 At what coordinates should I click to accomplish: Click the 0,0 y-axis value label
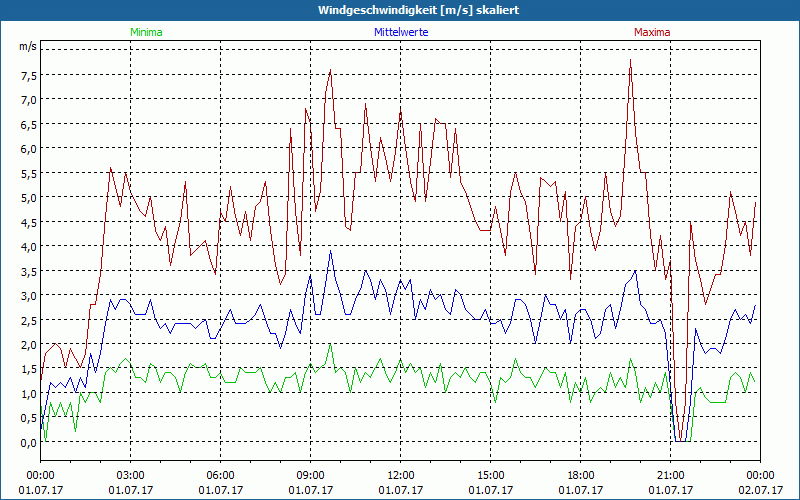(x=27, y=442)
